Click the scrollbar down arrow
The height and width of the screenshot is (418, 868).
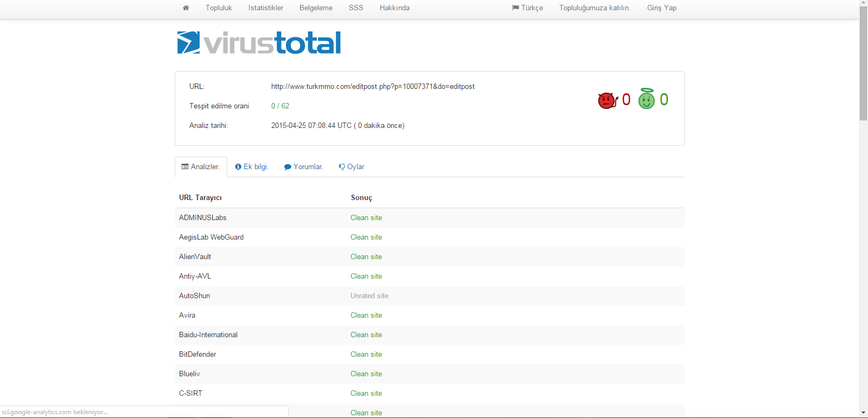tap(864, 413)
